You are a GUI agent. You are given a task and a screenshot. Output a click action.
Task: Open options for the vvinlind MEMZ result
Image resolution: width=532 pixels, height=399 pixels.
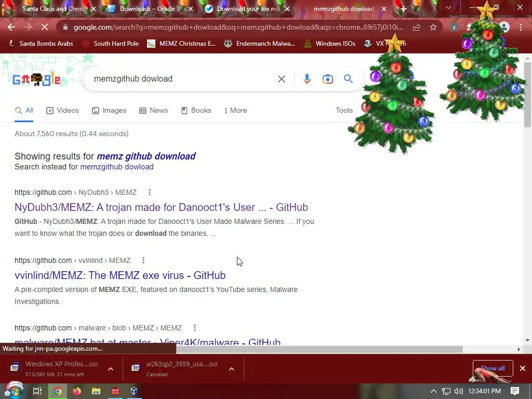click(x=143, y=260)
